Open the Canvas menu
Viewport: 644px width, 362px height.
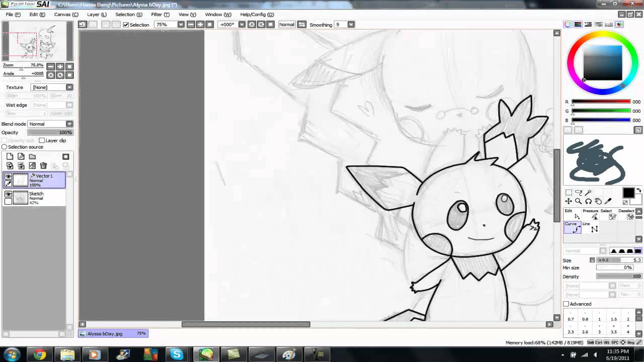click(66, 15)
